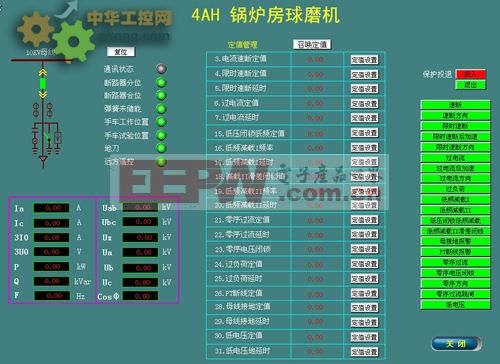
Task: Open 定值设置 for 26.PT断线定值
Action: tap(364, 293)
